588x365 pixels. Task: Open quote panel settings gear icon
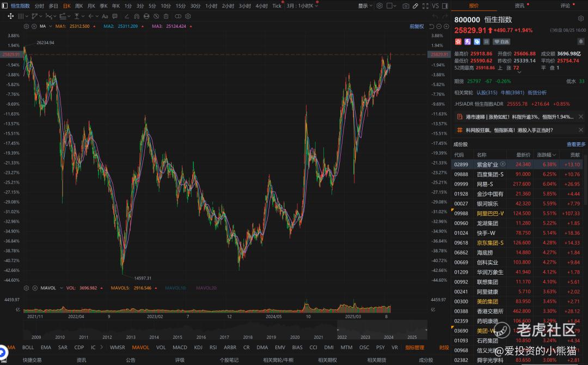click(581, 19)
